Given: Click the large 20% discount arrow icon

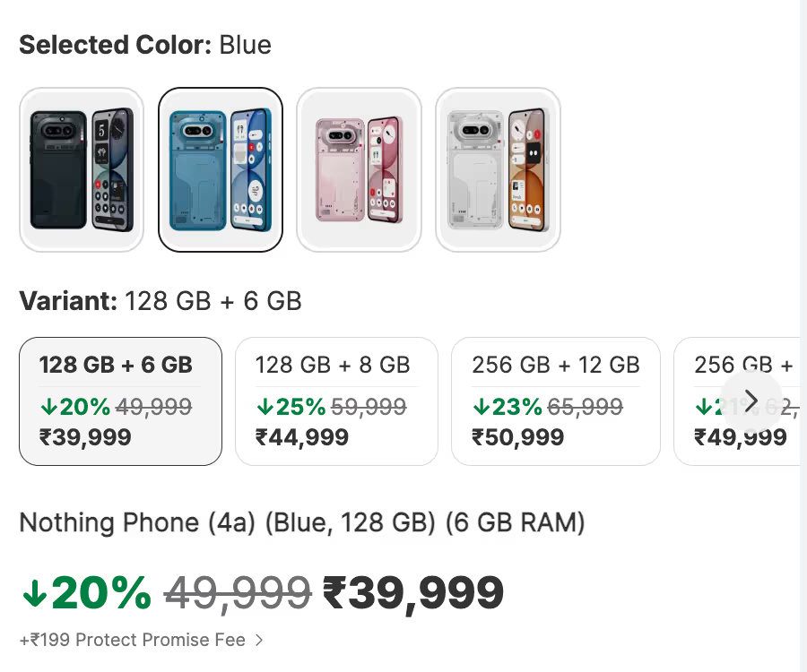Looking at the screenshot, I should click(x=34, y=594).
